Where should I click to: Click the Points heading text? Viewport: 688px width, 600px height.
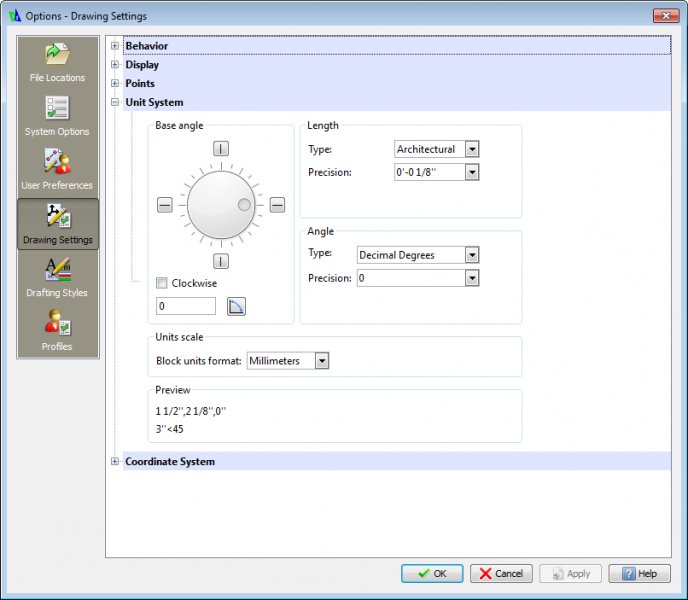pyautogui.click(x=140, y=83)
